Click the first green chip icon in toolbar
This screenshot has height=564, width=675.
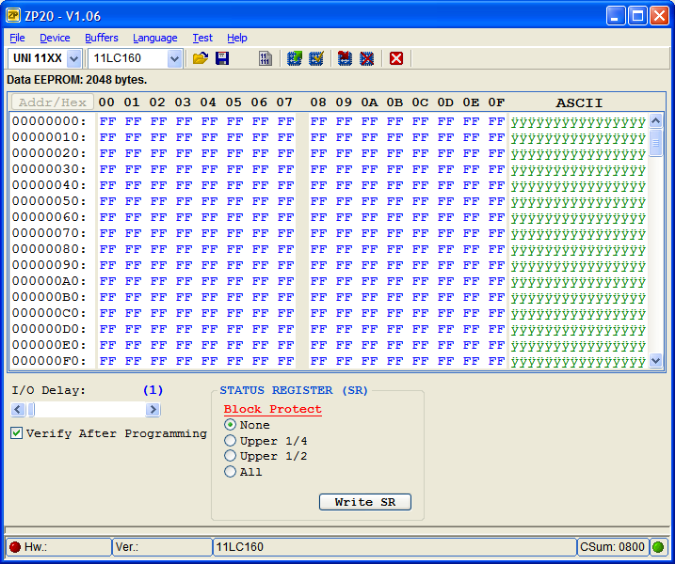point(294,59)
